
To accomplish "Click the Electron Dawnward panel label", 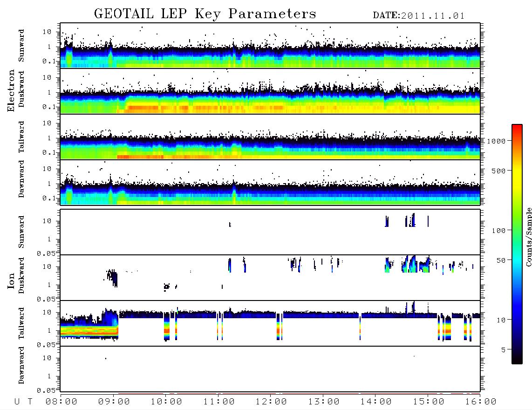I will (x=21, y=179).
